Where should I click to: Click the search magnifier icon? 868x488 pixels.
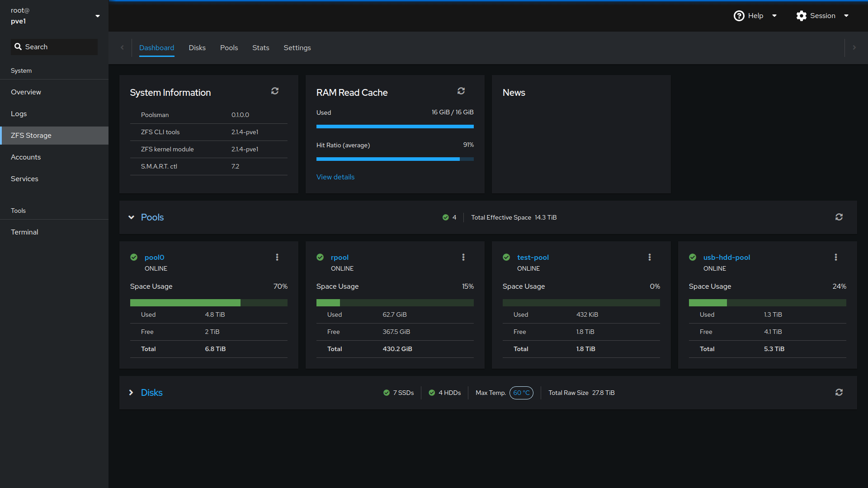[x=18, y=47]
